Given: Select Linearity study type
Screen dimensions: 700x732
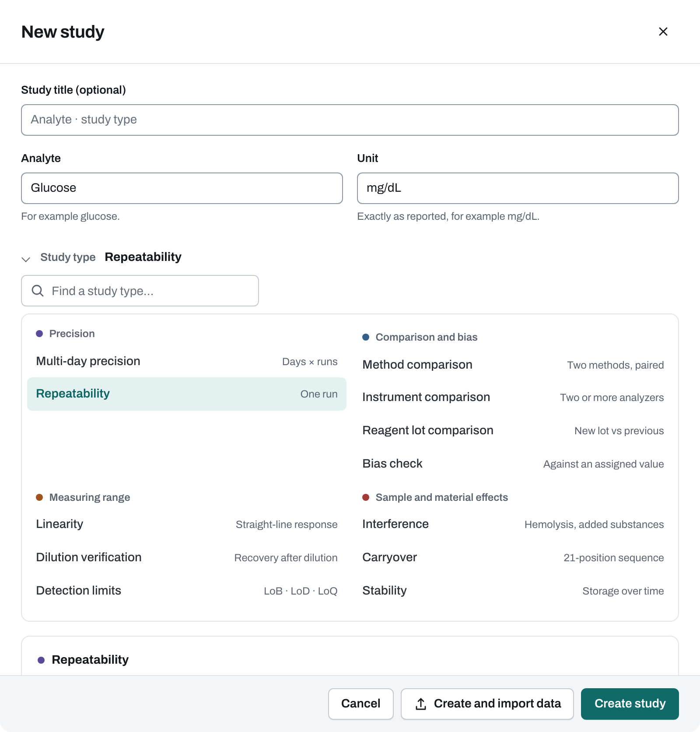Looking at the screenshot, I should [187, 524].
